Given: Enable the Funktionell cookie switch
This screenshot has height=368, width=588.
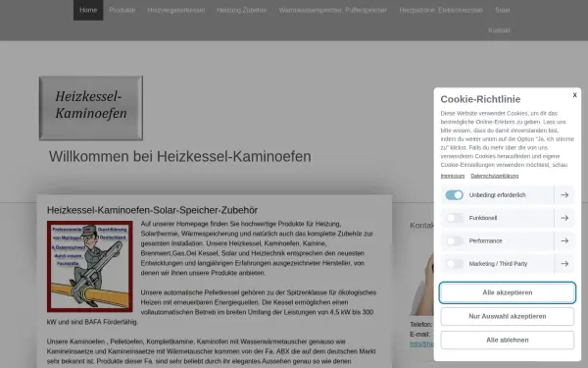Looking at the screenshot, I should pyautogui.click(x=454, y=218).
